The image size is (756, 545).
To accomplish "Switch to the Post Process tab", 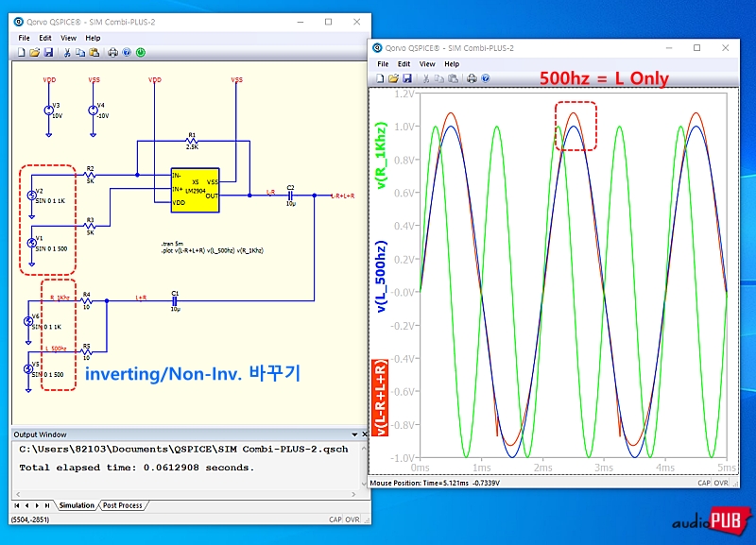I will tap(122, 505).
